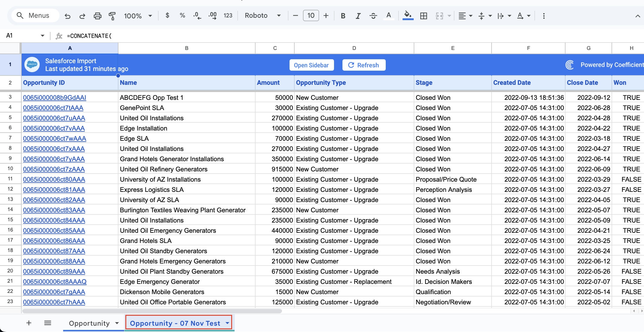This screenshot has width=644, height=332.
Task: Open opportunity link 0065i000008b9GdAAI
Action: [54, 98]
